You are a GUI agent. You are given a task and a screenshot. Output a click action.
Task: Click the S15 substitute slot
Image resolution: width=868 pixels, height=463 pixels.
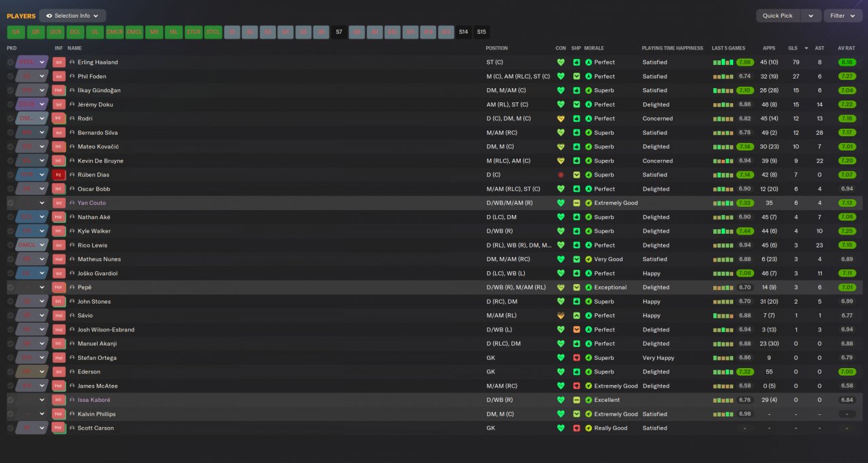[481, 32]
